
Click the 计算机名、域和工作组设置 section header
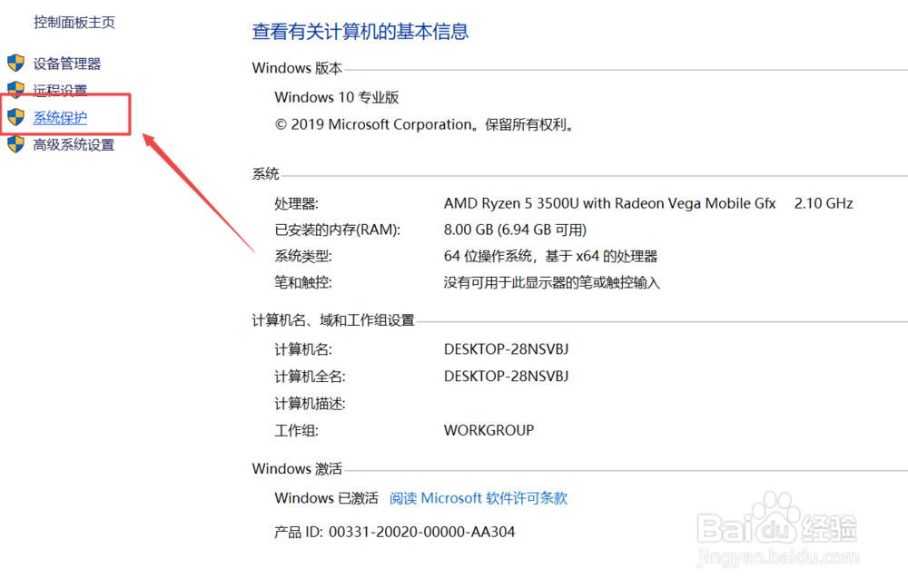coord(333,320)
